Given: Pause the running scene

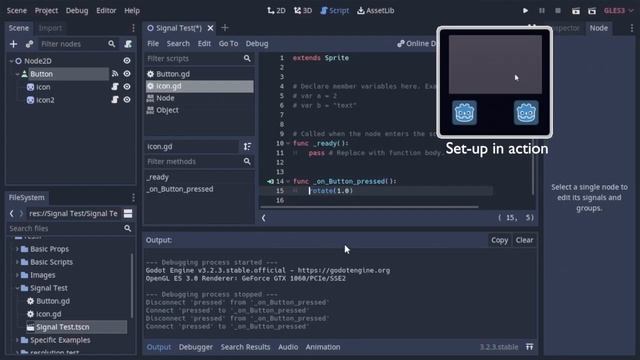Looking at the screenshot, I should point(542,11).
